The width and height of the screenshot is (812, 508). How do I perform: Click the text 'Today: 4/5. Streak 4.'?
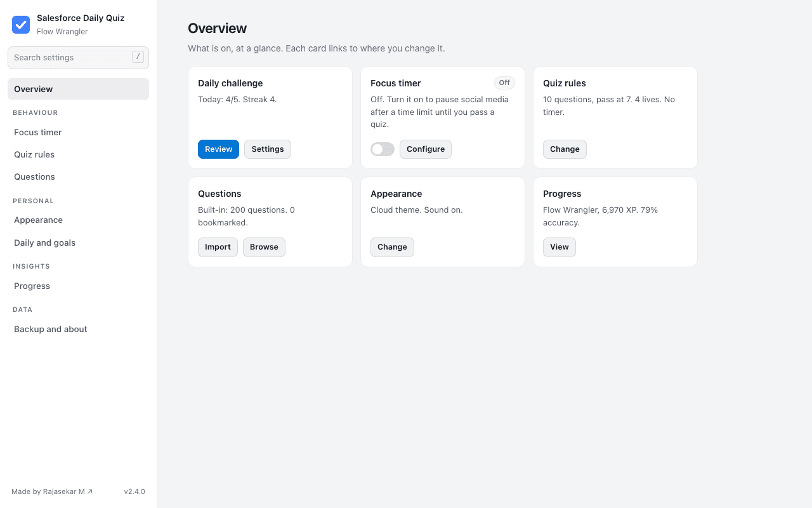(237, 100)
